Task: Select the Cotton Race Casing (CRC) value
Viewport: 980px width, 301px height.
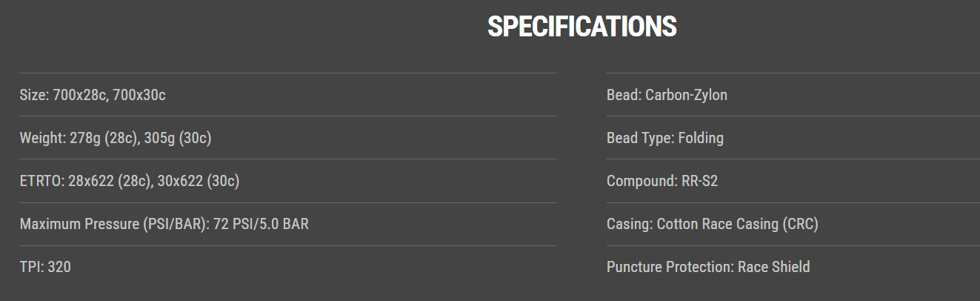Action: pos(737,224)
